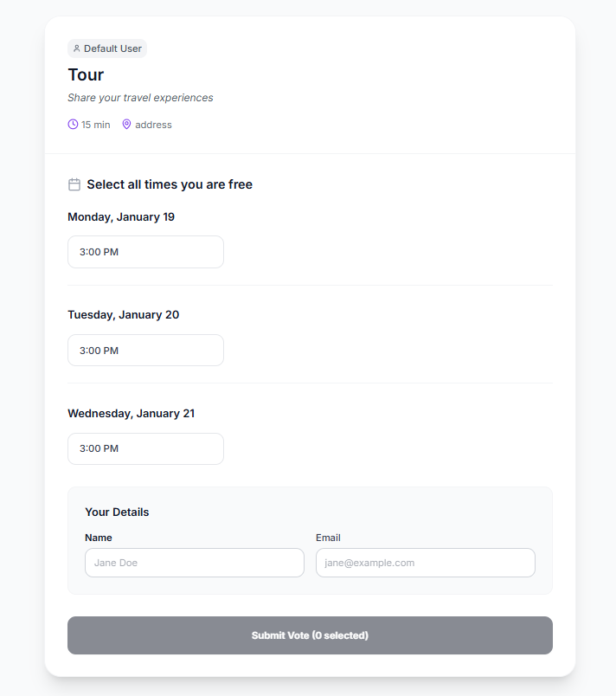Click the Wednesday, January 21 date heading
The width and height of the screenshot is (616, 696).
[131, 413]
